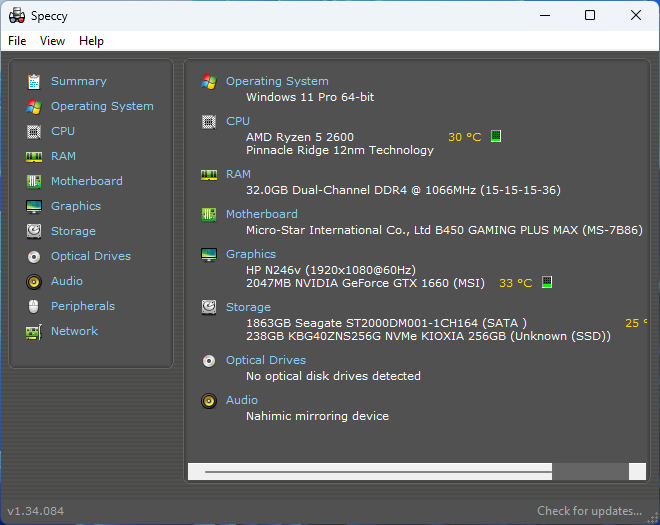Click the Storage hard drive icon in sidebar
Viewport: 660px width, 525px height.
coord(34,231)
